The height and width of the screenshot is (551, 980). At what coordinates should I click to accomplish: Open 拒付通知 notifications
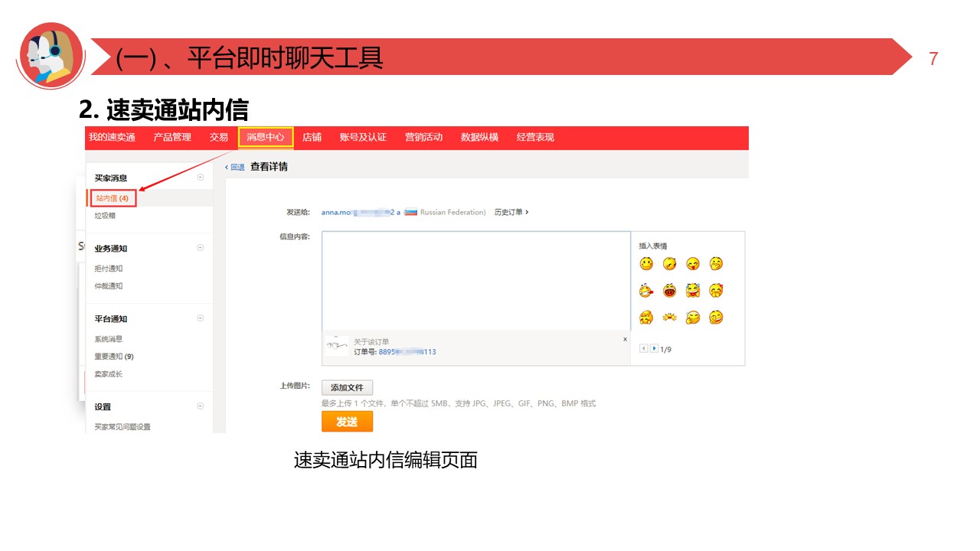pyautogui.click(x=109, y=269)
